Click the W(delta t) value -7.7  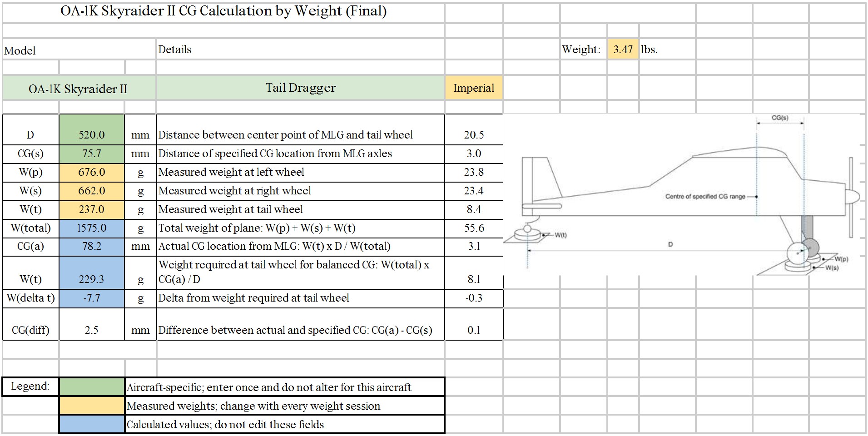click(x=91, y=298)
